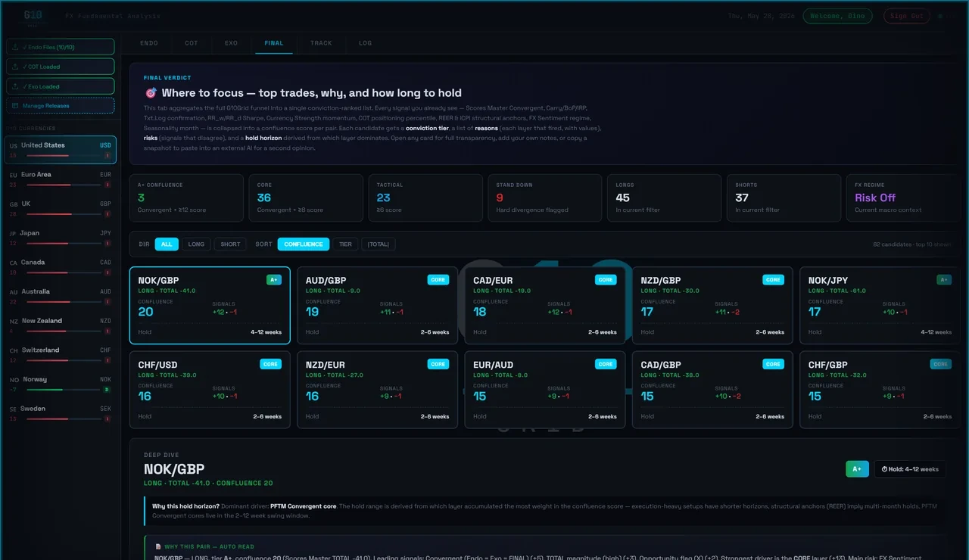Open the NZD/GBP candidate card
This screenshot has width=969, height=560.
(x=712, y=305)
